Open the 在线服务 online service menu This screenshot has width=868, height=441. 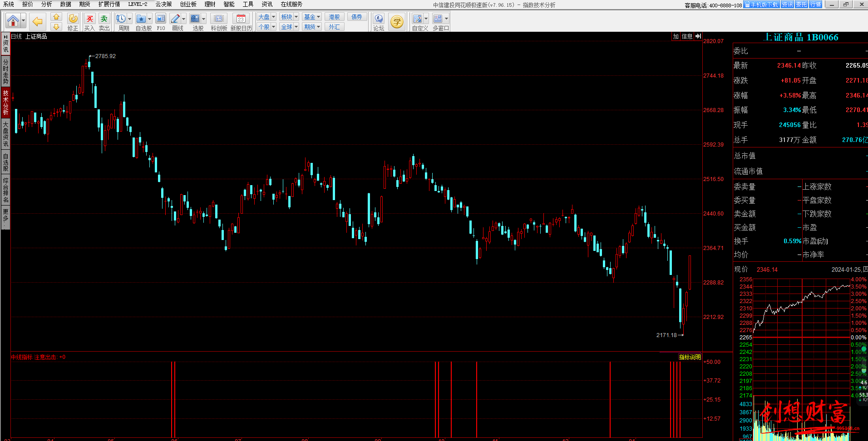click(291, 4)
